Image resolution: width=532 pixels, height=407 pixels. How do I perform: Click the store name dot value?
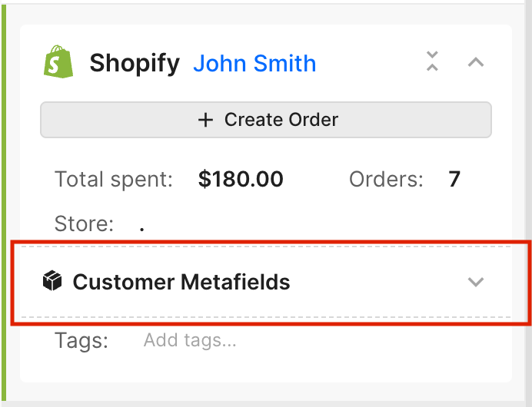pos(141,230)
